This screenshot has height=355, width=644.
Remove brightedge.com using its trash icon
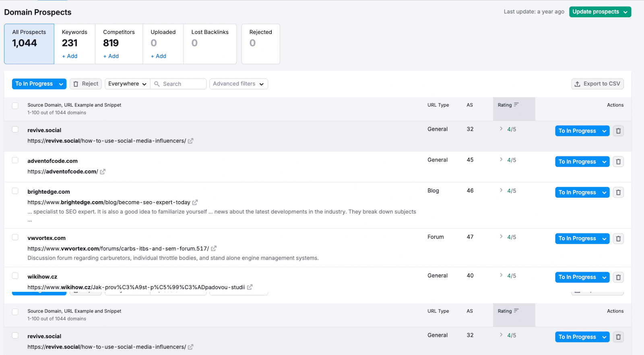[618, 192]
